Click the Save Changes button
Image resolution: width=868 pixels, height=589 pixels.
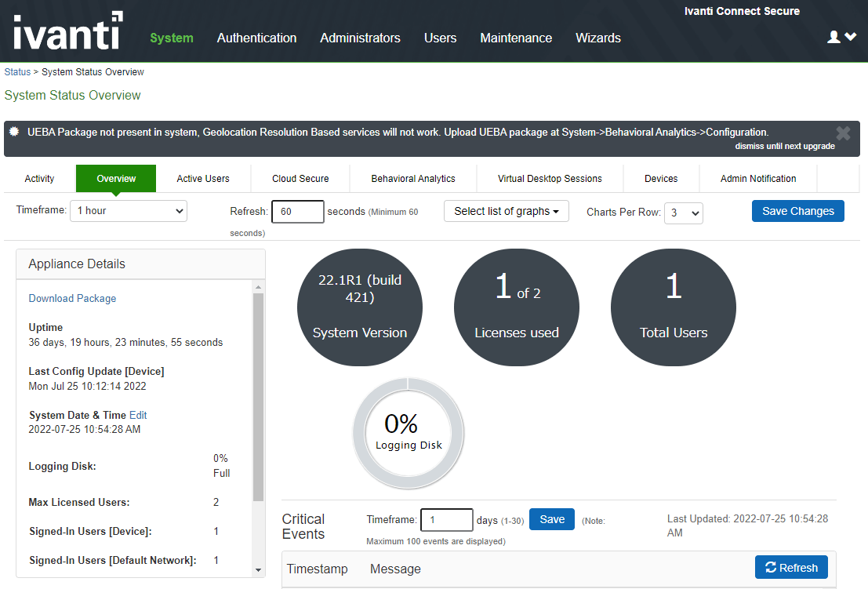[797, 211]
